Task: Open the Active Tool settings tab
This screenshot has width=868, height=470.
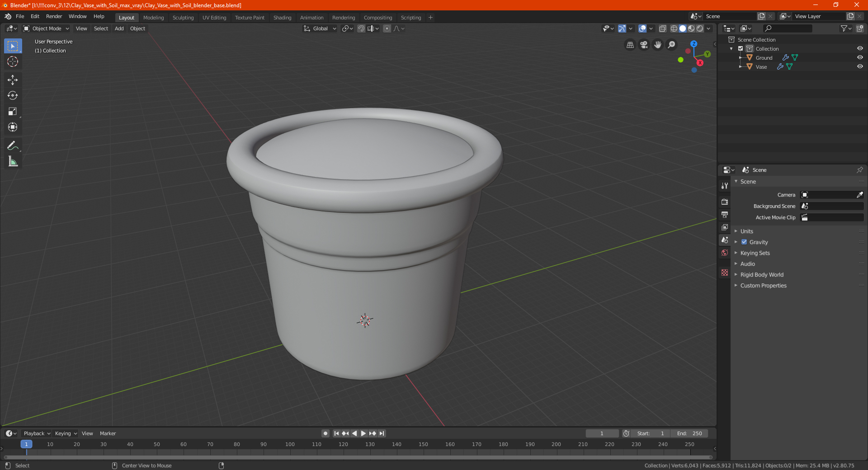Action: pyautogui.click(x=725, y=186)
